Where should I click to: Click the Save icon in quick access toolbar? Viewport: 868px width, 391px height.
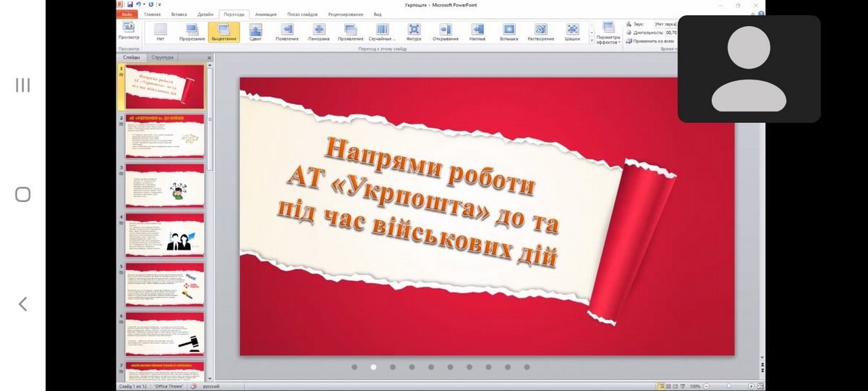coord(129,4)
